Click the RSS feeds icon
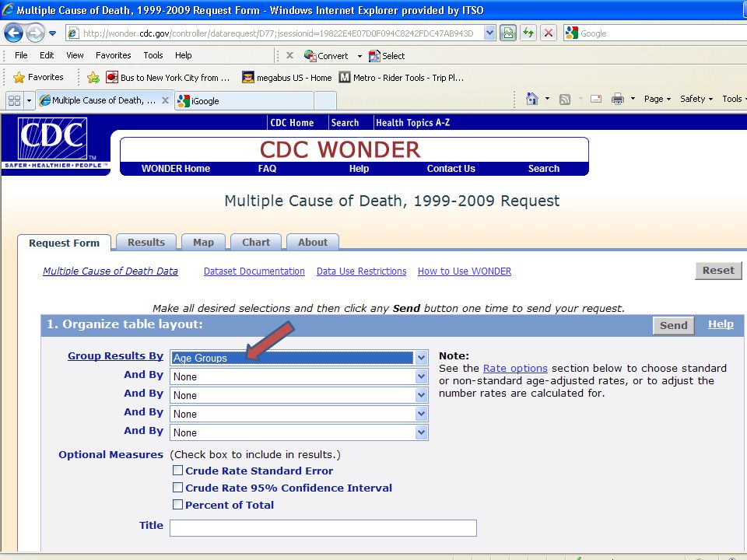747x560 pixels. pos(565,99)
